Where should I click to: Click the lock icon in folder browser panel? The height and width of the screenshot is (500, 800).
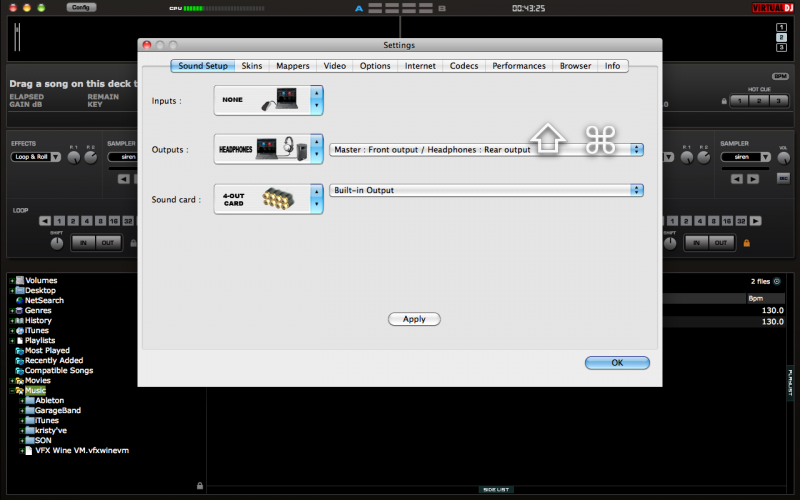pyautogui.click(x=200, y=485)
